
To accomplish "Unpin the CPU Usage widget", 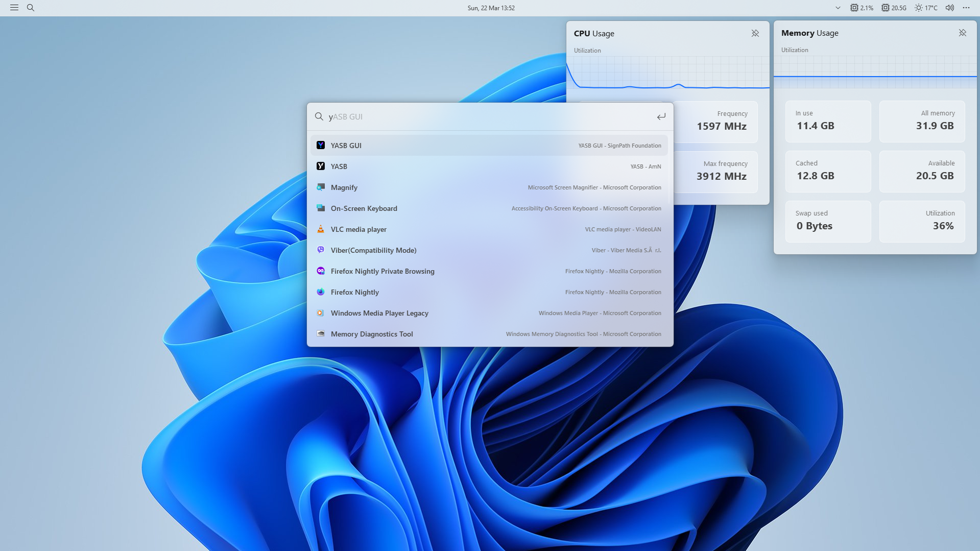I will click(755, 33).
